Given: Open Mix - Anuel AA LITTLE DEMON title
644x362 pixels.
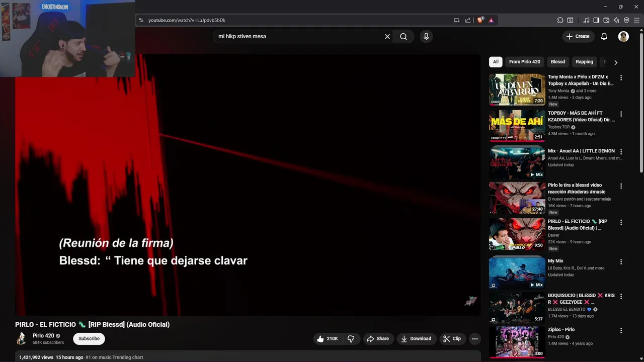Looking at the screenshot, I should coord(581,151).
